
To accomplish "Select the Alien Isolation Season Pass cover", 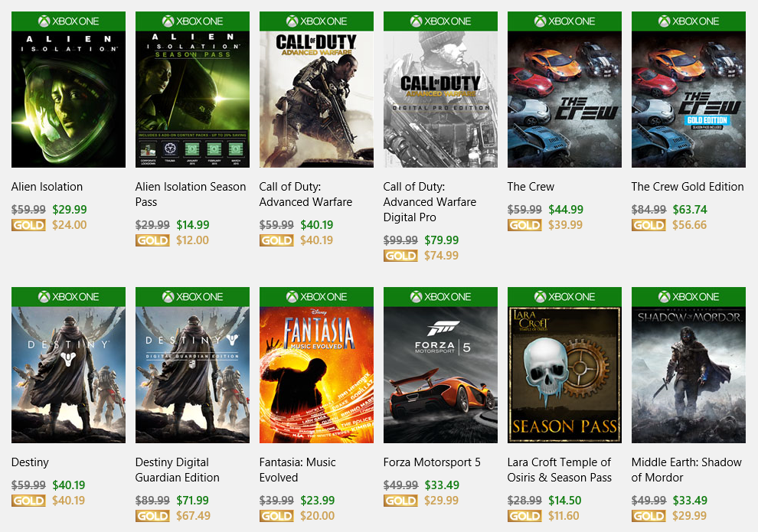I will pos(192,100).
